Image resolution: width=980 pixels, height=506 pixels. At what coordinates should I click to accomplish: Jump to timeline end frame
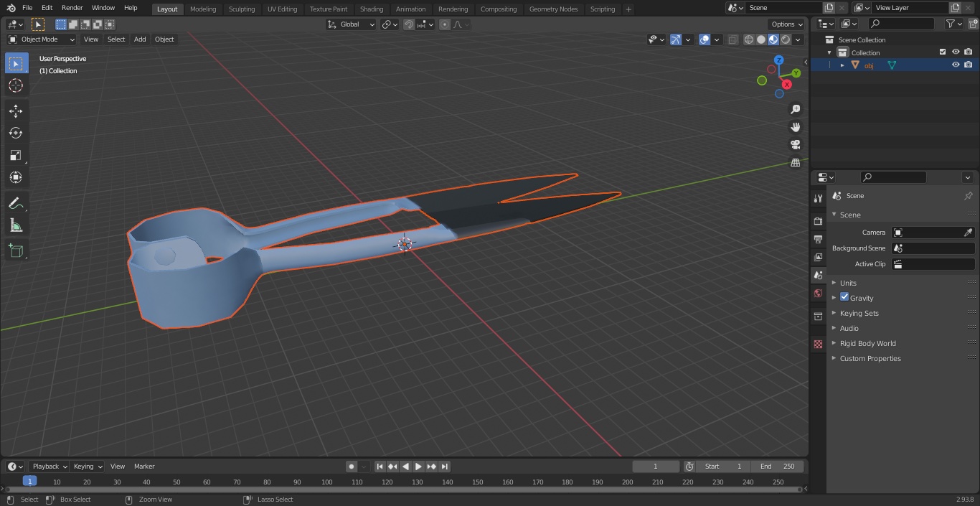(445, 467)
